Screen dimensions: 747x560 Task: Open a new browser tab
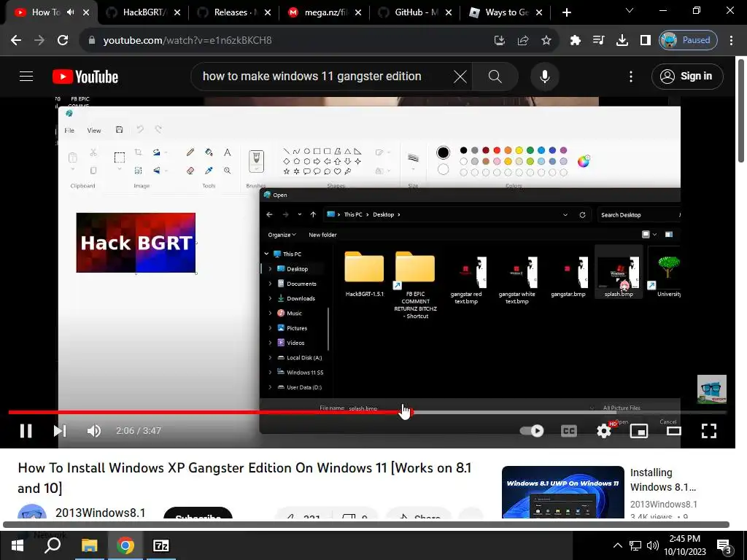coord(566,12)
